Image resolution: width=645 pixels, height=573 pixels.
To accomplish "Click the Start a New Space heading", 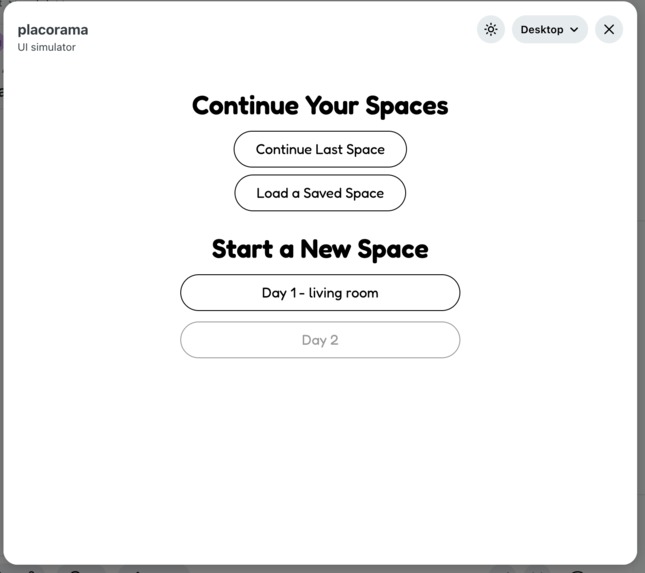I will pos(320,249).
